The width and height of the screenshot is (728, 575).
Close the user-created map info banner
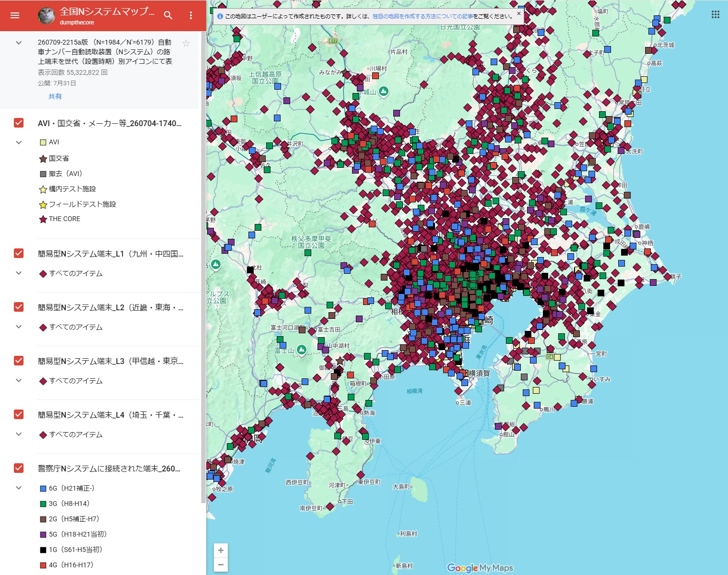tap(518, 13)
